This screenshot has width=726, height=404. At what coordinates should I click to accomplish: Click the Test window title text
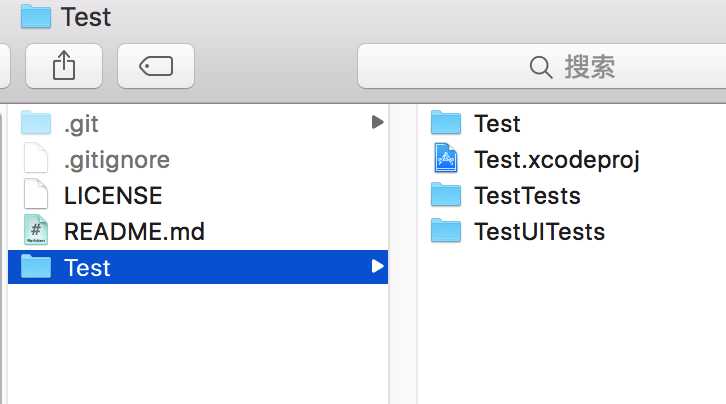86,17
